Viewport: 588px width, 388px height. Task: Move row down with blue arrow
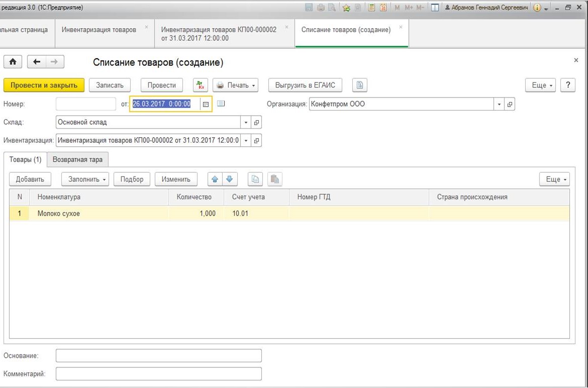[230, 179]
